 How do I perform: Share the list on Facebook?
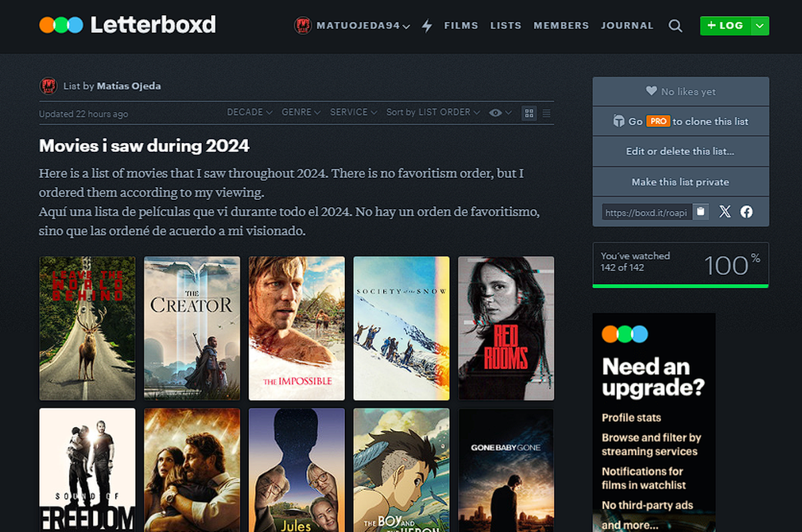click(747, 211)
